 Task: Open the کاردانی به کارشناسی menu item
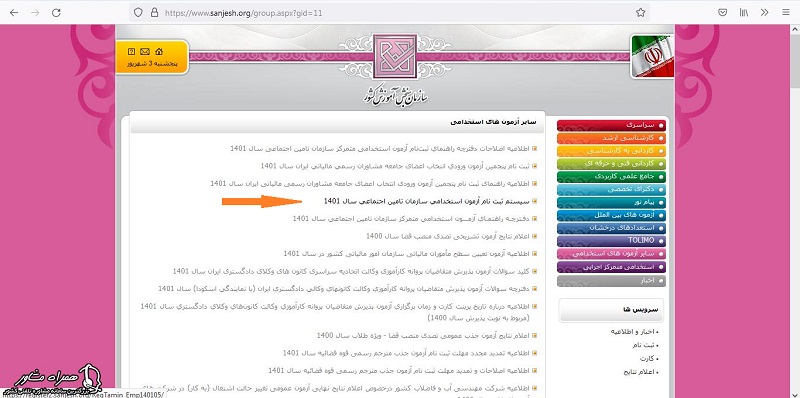coord(611,151)
